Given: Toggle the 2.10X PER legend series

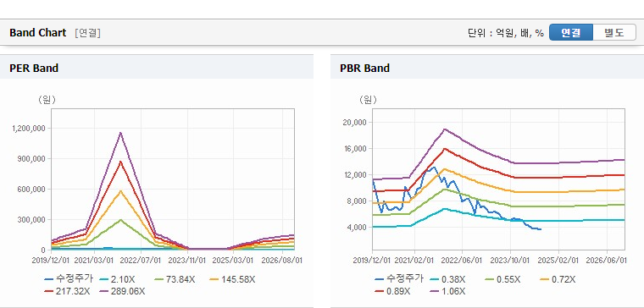Looking at the screenshot, I should pos(117,279).
